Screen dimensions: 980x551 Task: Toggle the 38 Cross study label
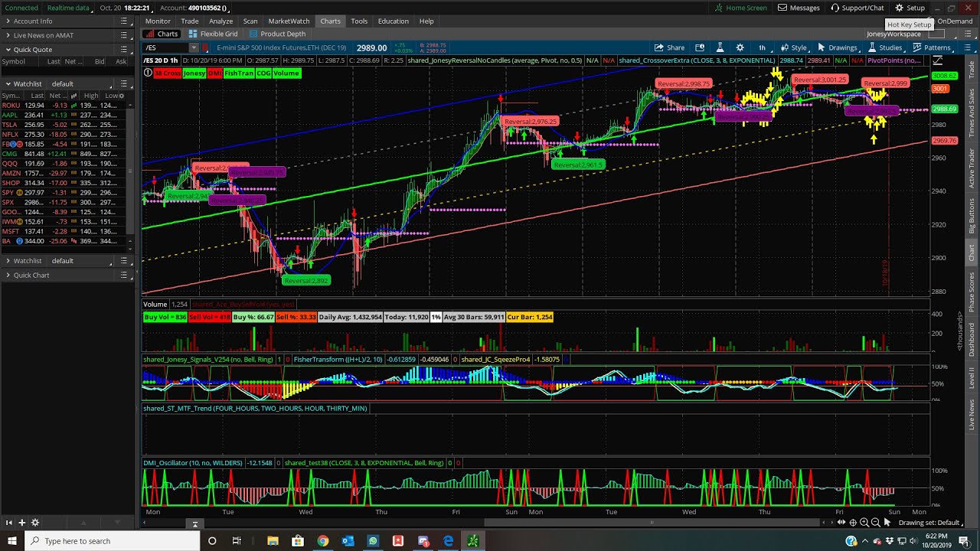tap(168, 73)
